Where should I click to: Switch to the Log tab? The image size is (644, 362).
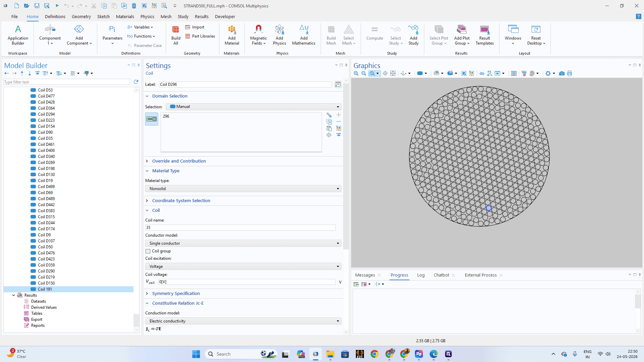pos(421,275)
